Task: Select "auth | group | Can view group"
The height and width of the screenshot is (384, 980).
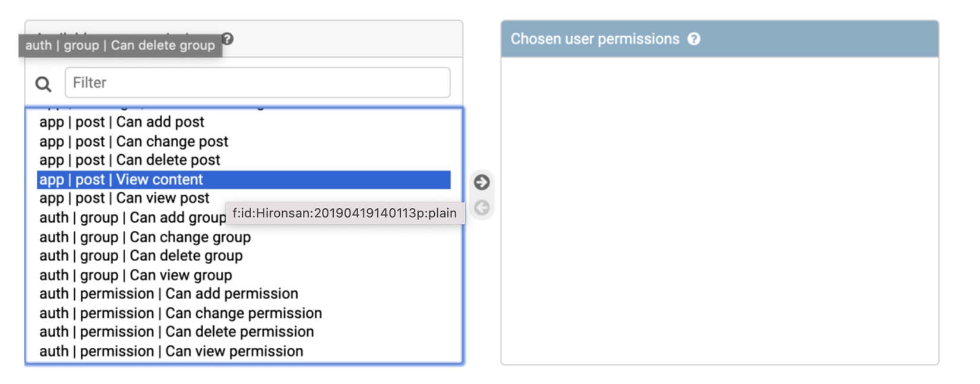Action: click(135, 275)
